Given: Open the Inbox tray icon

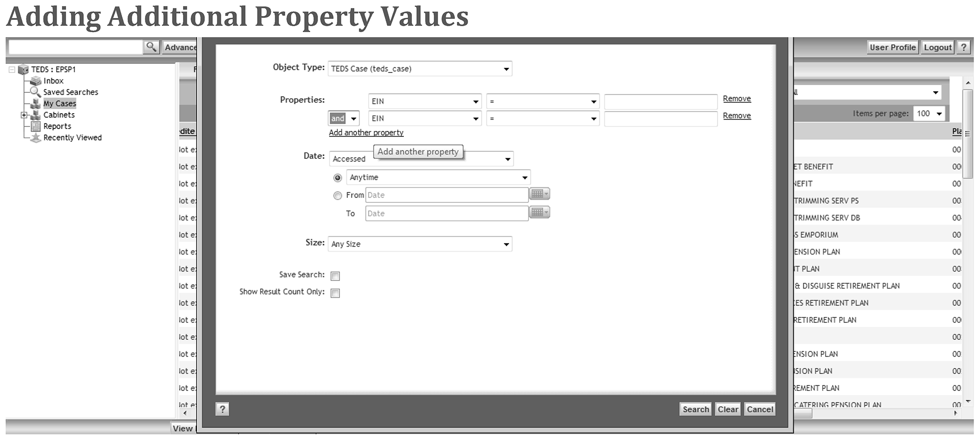Looking at the screenshot, I should pos(36,81).
